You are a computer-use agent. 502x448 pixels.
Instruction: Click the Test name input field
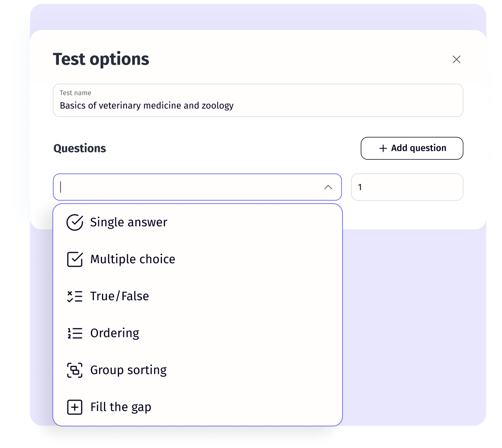tap(258, 100)
